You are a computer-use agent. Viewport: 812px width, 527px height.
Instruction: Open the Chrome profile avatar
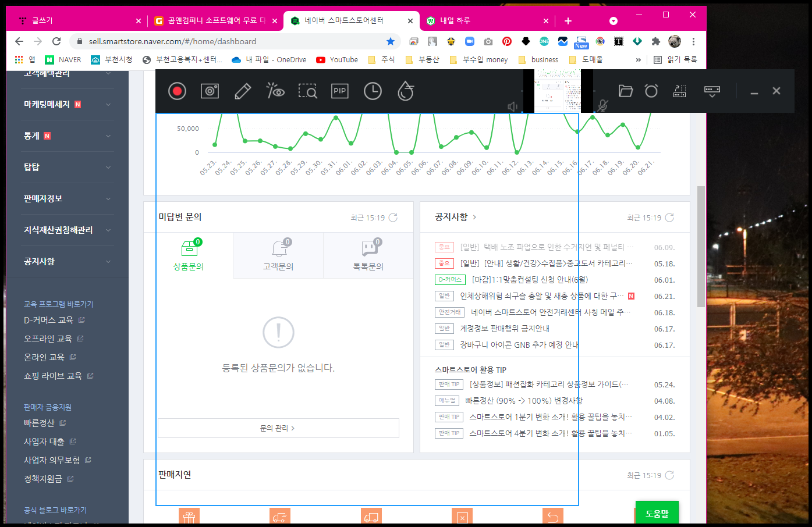pyautogui.click(x=675, y=41)
